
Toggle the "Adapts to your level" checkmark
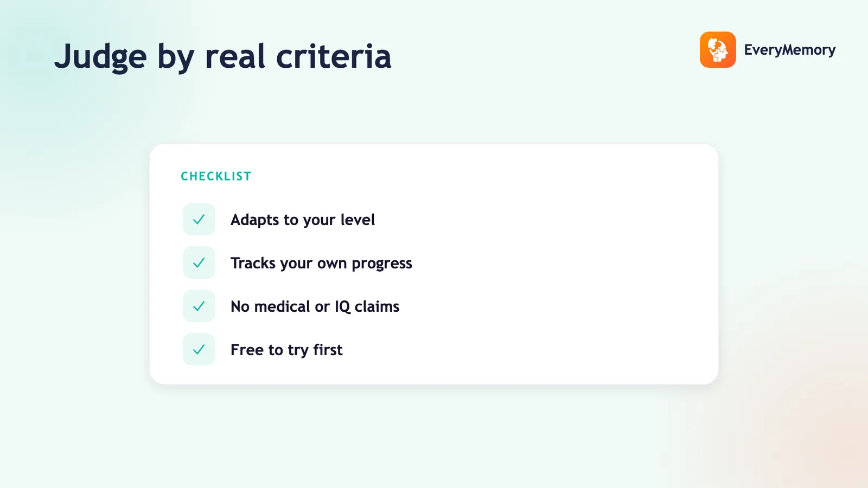coord(199,219)
